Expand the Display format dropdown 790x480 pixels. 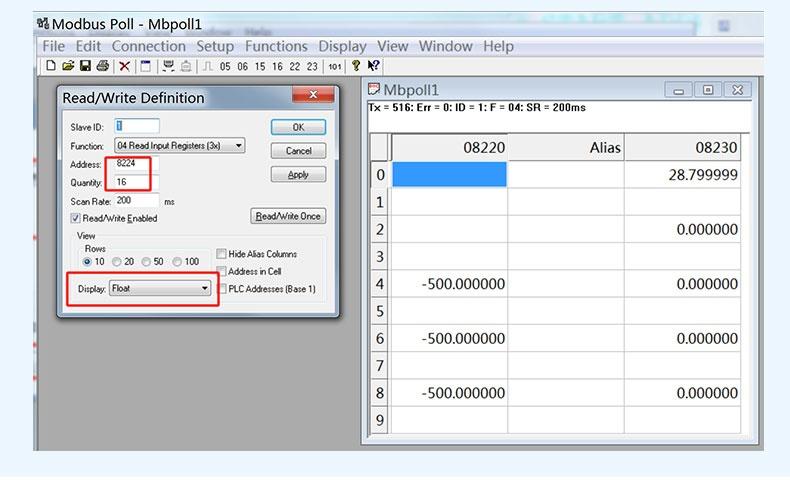[160, 288]
